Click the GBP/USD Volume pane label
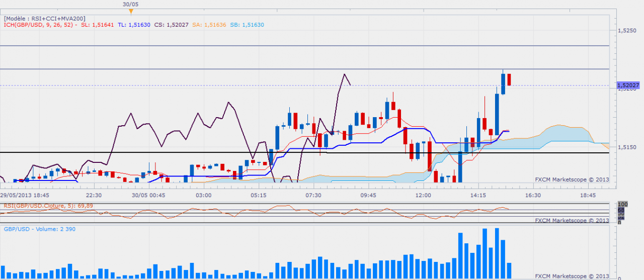The height and width of the screenshot is (280, 644). coord(32,229)
